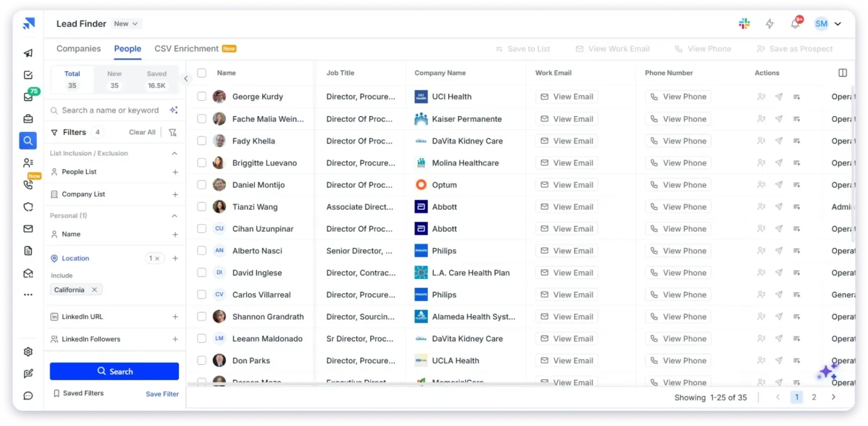Open the phone icon marked New
Screen dimensions: 868x426
28,184
